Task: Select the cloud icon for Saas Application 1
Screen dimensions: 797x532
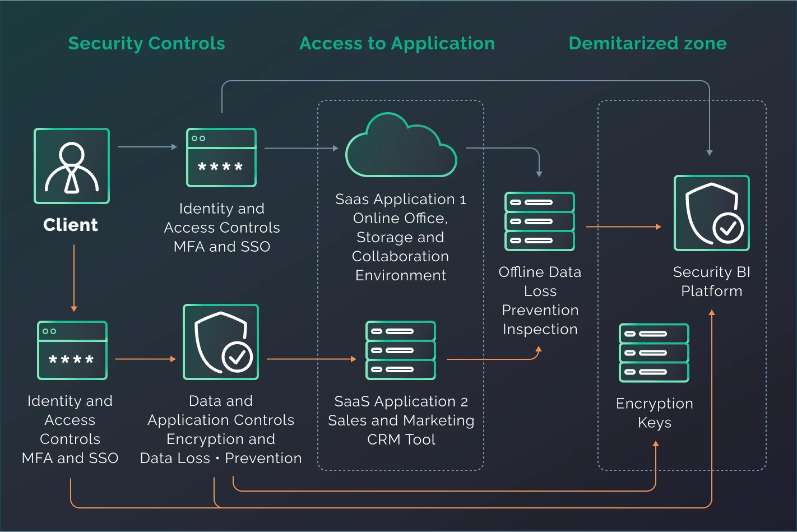Action: point(401,147)
